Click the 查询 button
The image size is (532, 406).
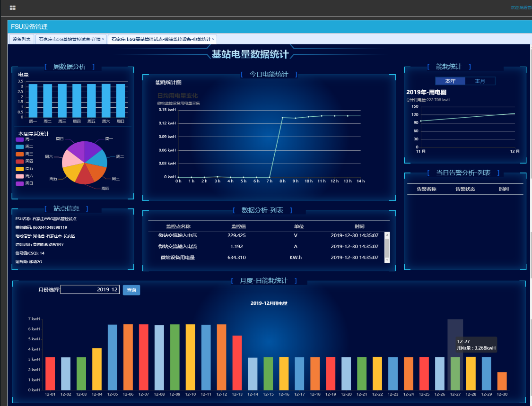tap(131, 290)
